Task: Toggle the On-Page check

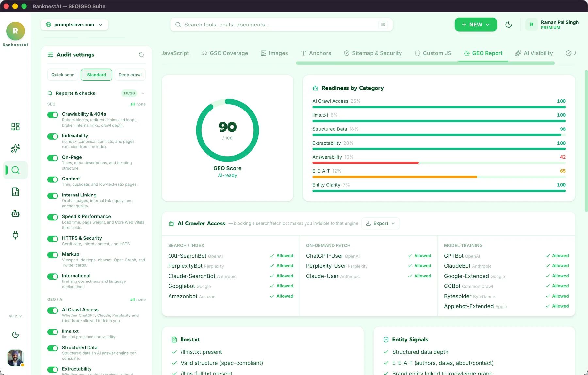Action: coord(53,158)
